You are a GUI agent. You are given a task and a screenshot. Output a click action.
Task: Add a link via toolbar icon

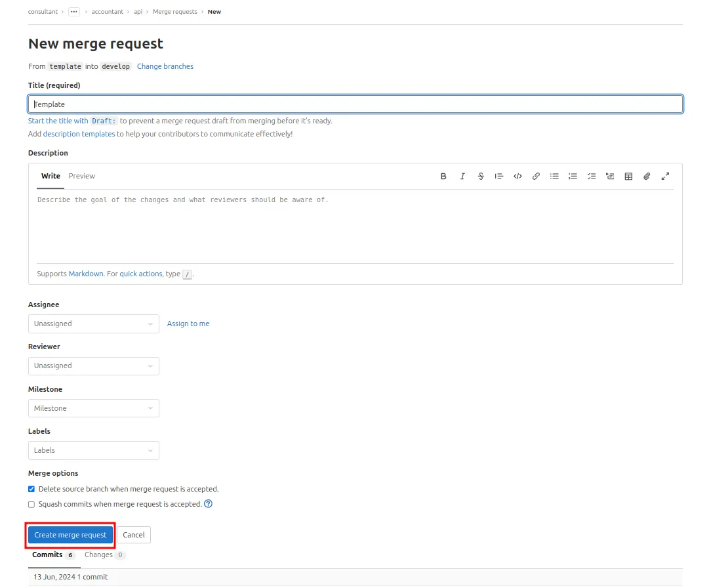coord(536,177)
